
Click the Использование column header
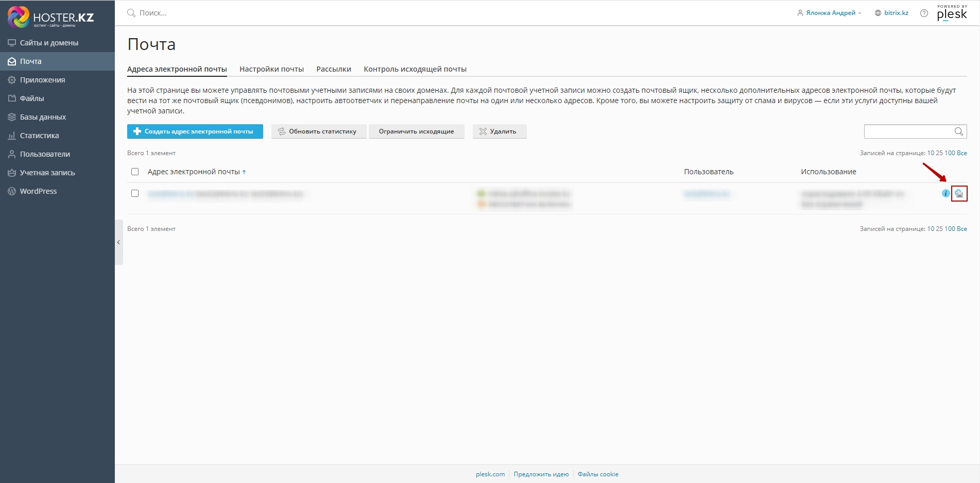tap(829, 172)
